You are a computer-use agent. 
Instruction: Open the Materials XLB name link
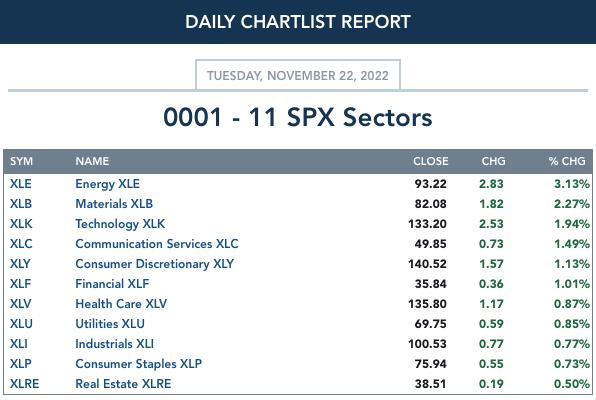pos(114,204)
